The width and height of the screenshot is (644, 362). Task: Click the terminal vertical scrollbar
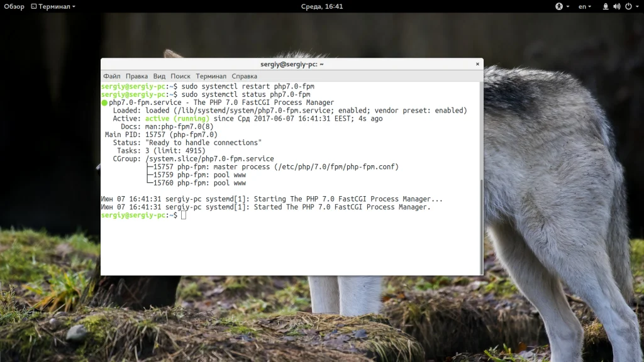coord(482,226)
